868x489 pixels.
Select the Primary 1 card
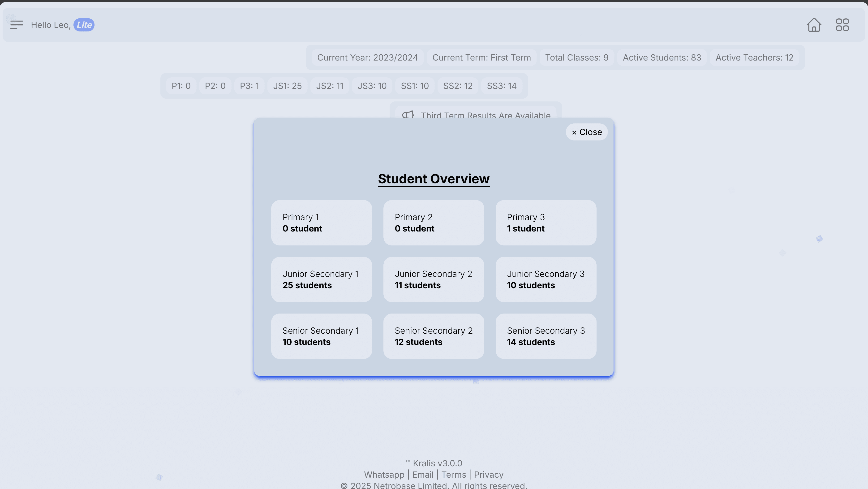click(x=322, y=223)
